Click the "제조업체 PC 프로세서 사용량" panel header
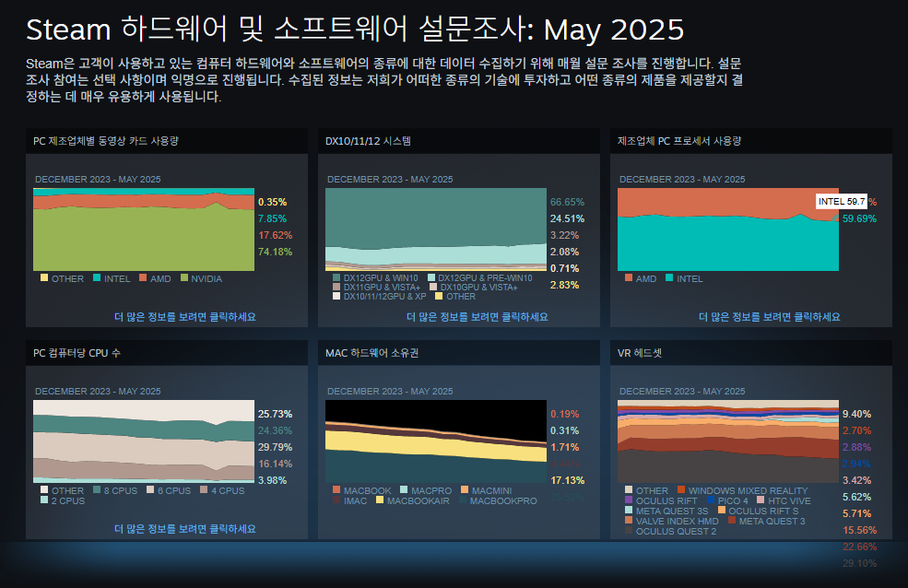Viewport: 908px width, 588px height. (751, 141)
